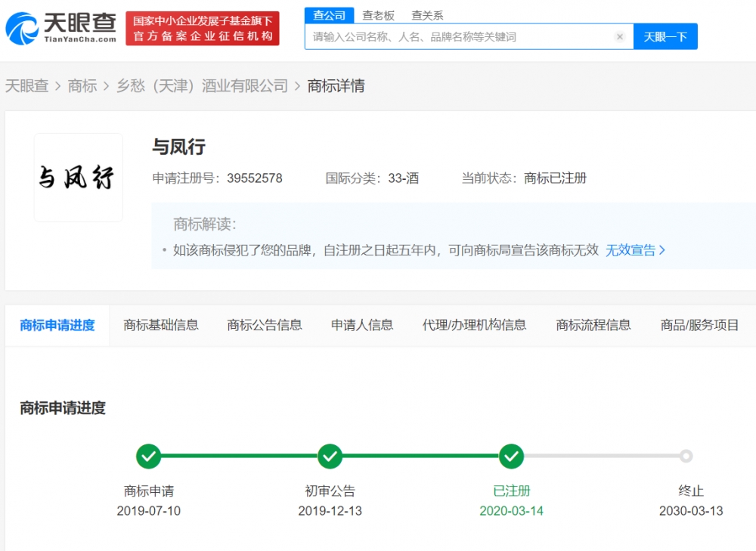The width and height of the screenshot is (756, 551).
Task: Click the date 2019-07-10
Action: click(148, 511)
